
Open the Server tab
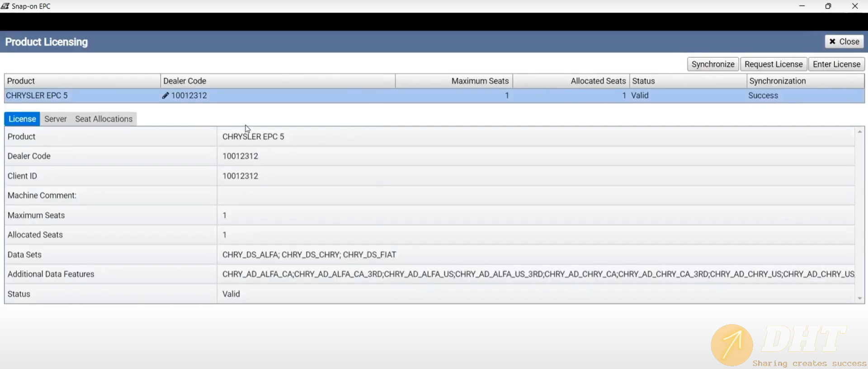pyautogui.click(x=56, y=119)
